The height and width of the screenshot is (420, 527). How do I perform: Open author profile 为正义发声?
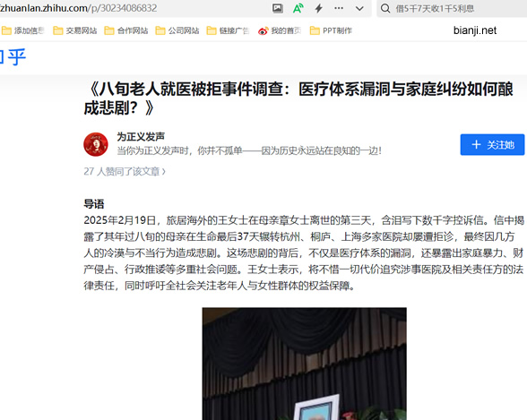(141, 137)
